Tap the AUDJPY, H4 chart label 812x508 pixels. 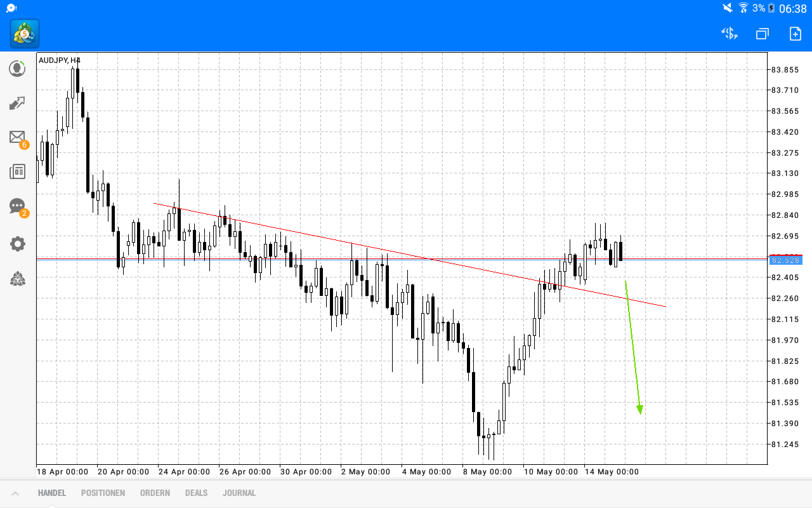pos(58,60)
